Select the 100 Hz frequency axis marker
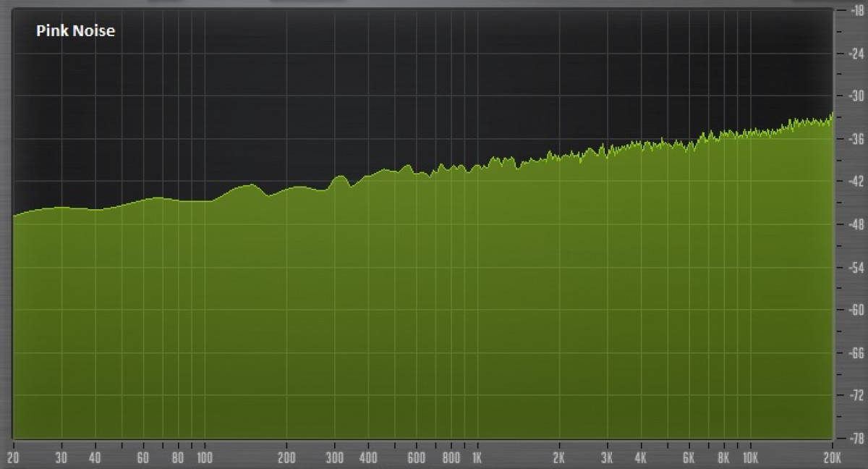This screenshot has width=868, height=469. click(x=204, y=457)
